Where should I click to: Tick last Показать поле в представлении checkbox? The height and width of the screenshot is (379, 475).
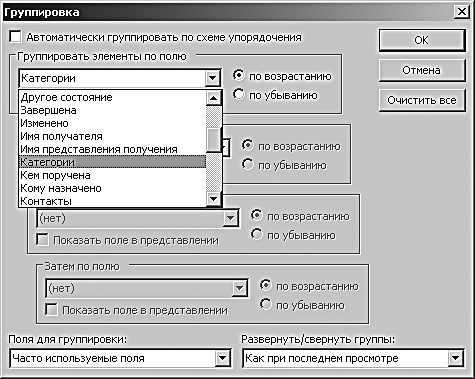pos(51,310)
